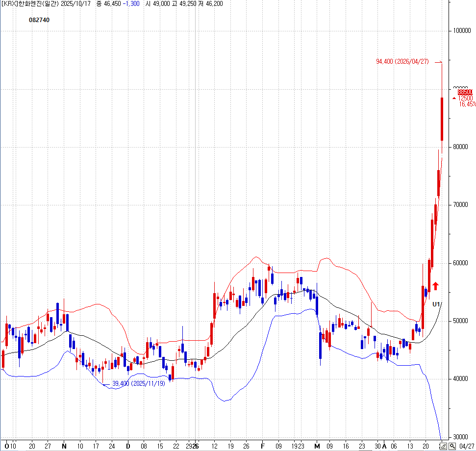476x451 pixels.
Task: Click the M month marker on date axis
Action: [317, 446]
